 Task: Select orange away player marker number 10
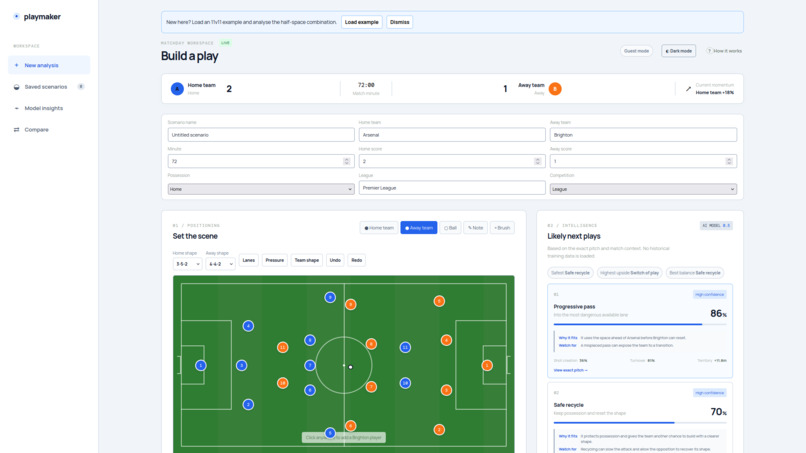(282, 383)
